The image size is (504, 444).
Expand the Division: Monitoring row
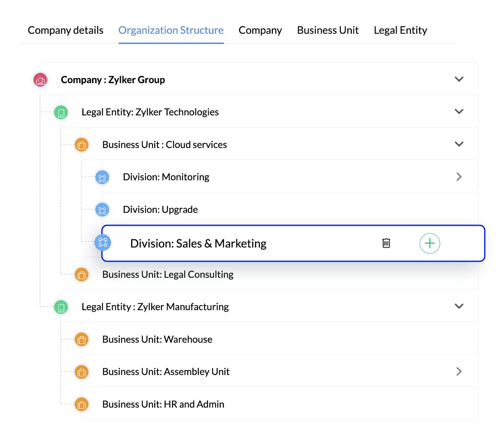coord(458,177)
